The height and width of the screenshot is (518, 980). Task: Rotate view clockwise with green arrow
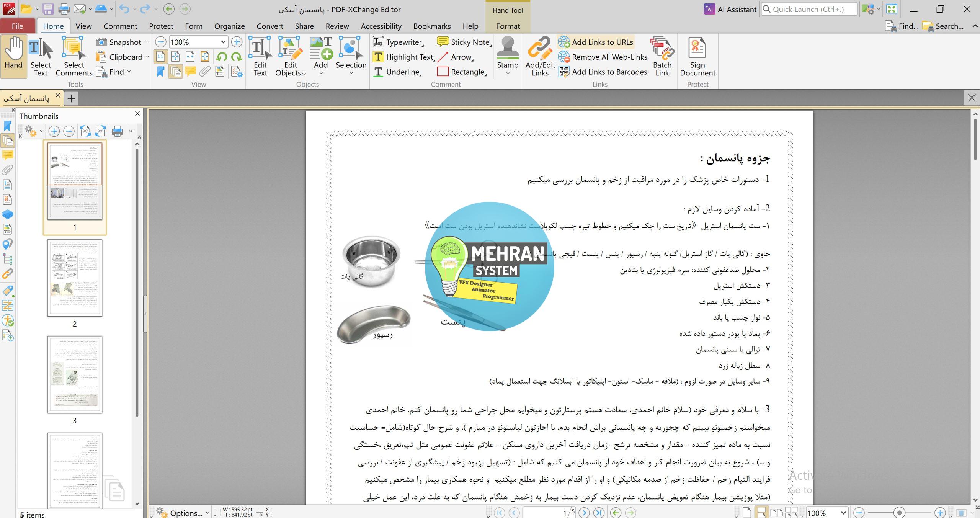click(237, 57)
